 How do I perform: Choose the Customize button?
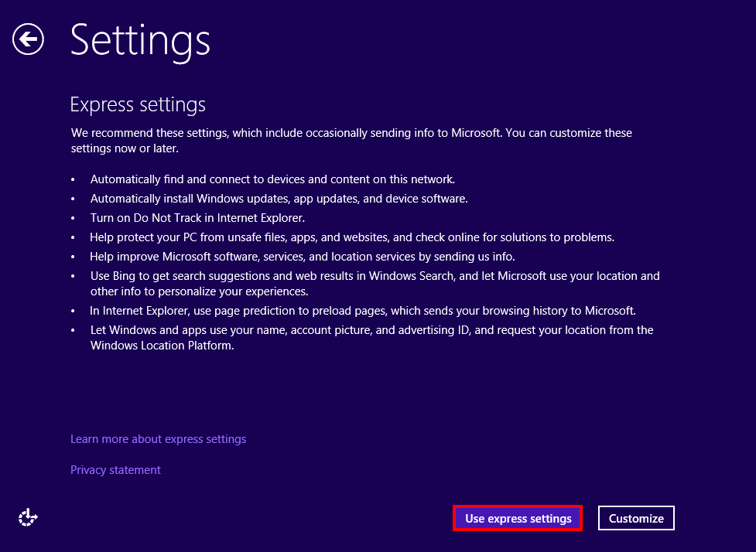pyautogui.click(x=636, y=518)
